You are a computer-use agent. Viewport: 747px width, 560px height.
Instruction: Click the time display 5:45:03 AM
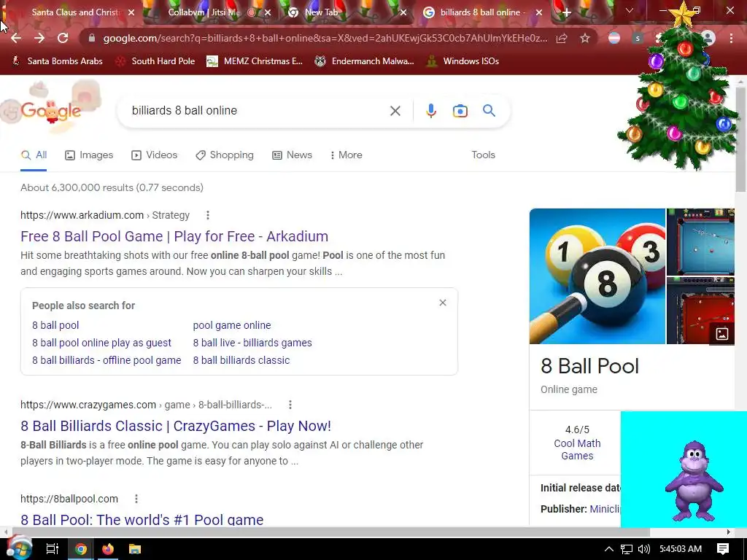click(x=681, y=549)
